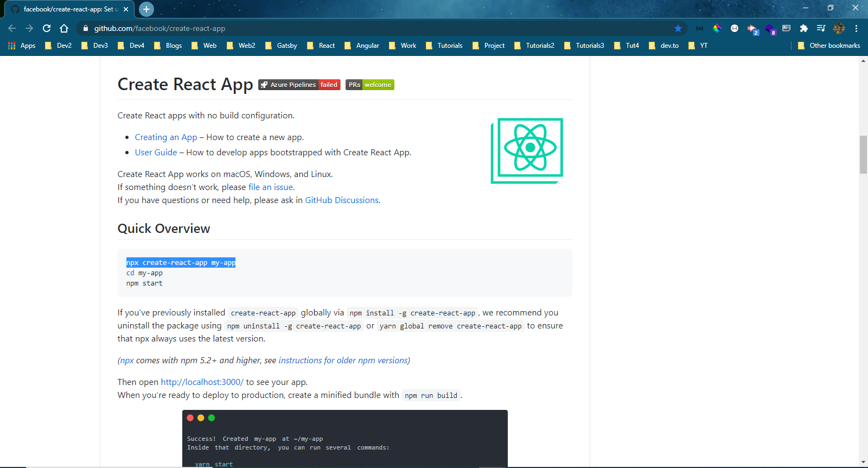Open the npx link in the italic note
Viewport: 868px width, 468px height.
[127, 361]
